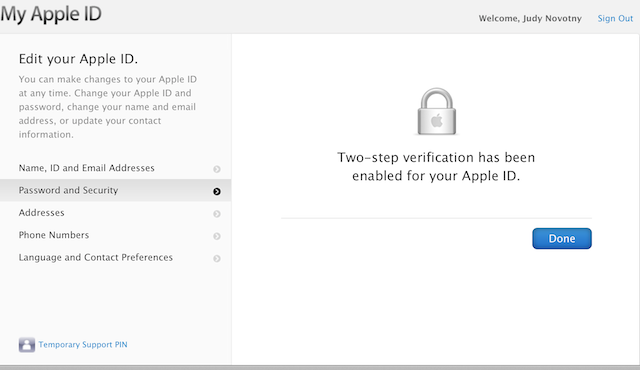Click the Sign Out link
This screenshot has height=370, width=640.
point(615,18)
